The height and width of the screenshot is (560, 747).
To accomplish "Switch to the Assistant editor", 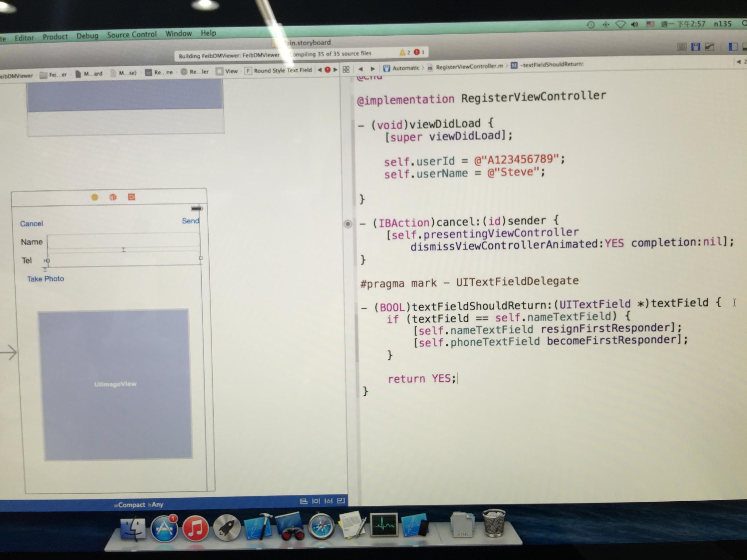I will coord(696,47).
